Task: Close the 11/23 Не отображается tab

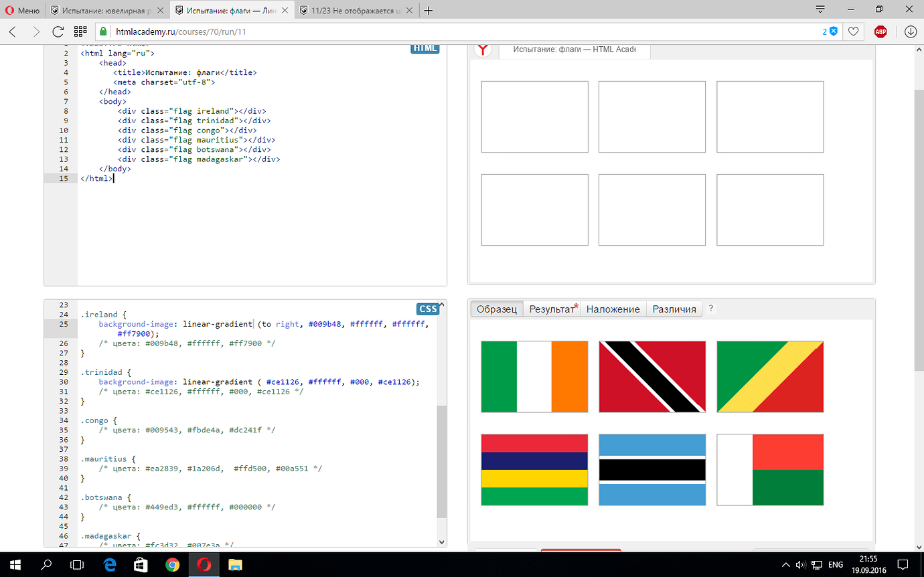Action: 408,10
